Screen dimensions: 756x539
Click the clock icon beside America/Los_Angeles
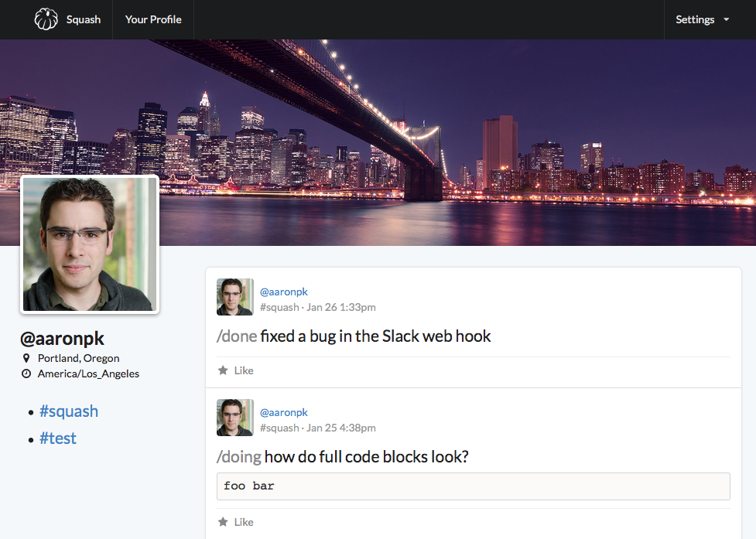point(26,374)
